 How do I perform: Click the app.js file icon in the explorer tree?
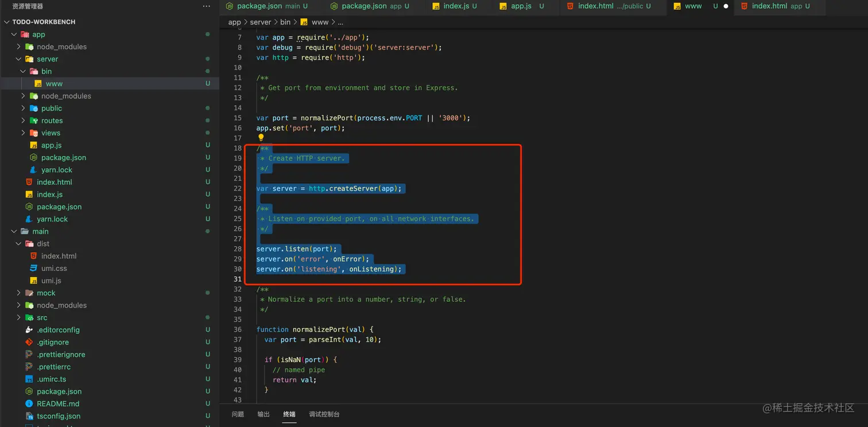tap(33, 145)
